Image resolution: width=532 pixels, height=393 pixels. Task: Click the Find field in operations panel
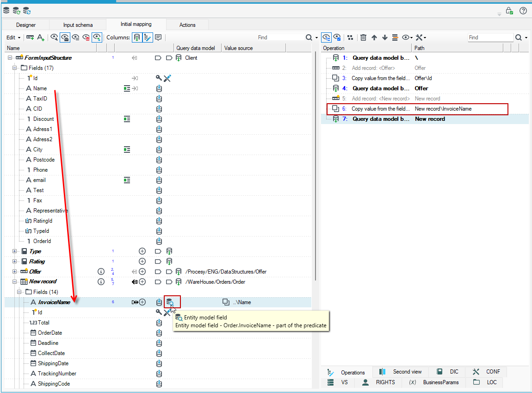pyautogui.click(x=490, y=37)
